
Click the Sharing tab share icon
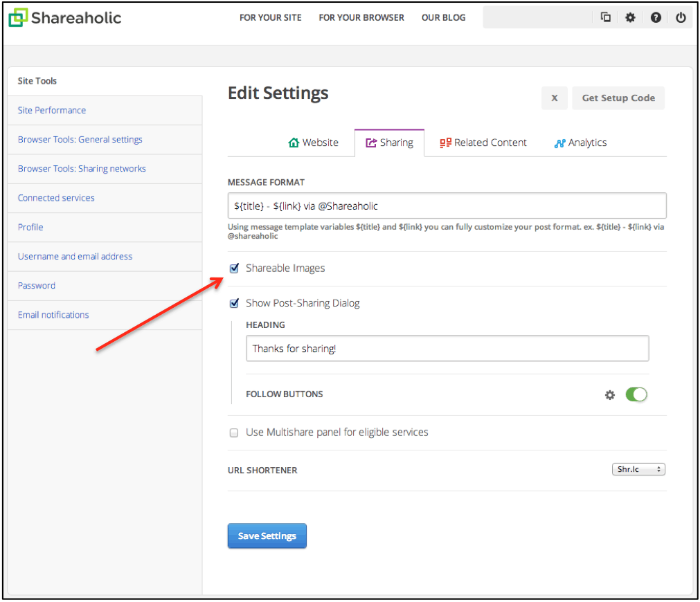click(x=371, y=143)
